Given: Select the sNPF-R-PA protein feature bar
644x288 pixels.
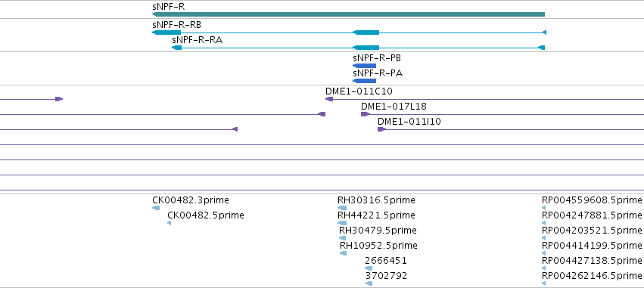Looking at the screenshot, I should point(364,81).
